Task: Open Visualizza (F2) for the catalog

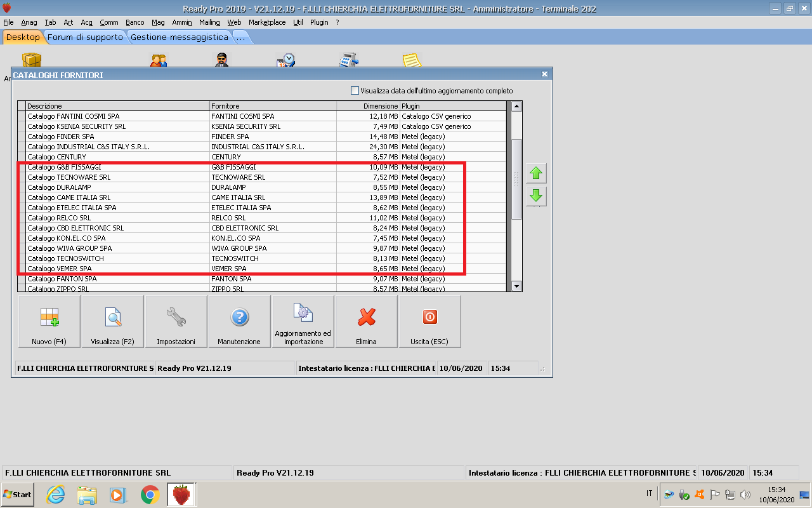Action: coord(113,322)
